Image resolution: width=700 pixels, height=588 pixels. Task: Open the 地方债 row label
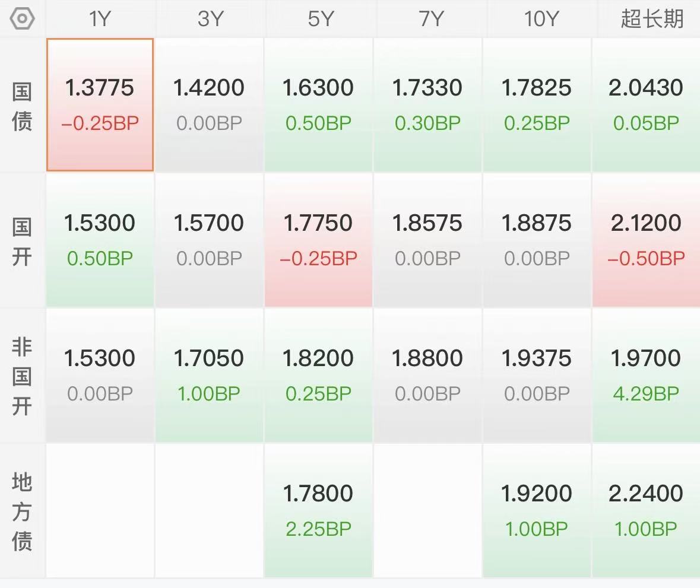22,511
